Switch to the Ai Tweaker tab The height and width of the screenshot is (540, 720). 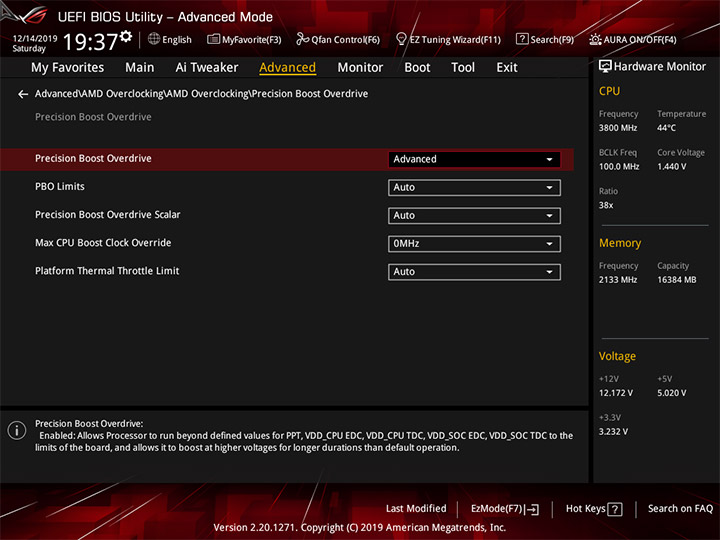pyautogui.click(x=207, y=68)
